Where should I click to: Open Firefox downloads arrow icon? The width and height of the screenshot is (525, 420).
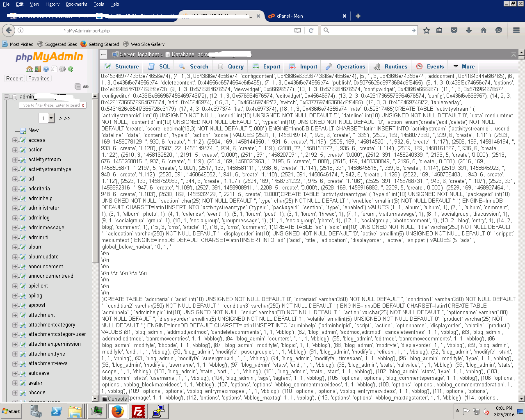(469, 30)
